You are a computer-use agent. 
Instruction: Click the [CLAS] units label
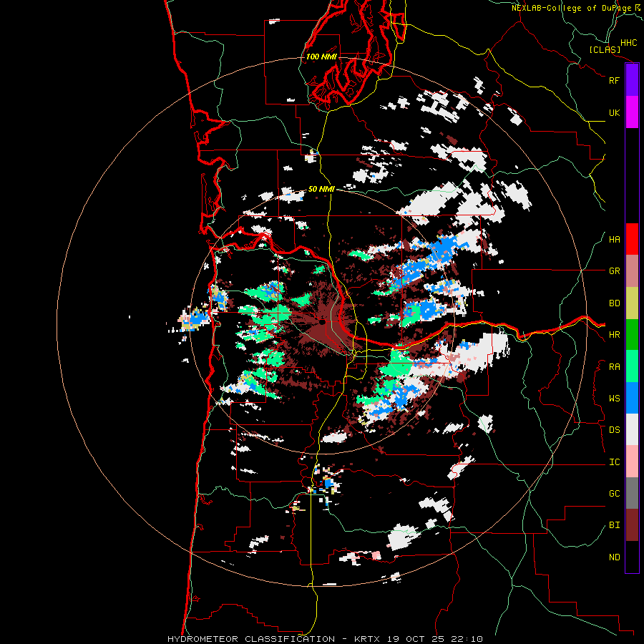click(x=605, y=50)
